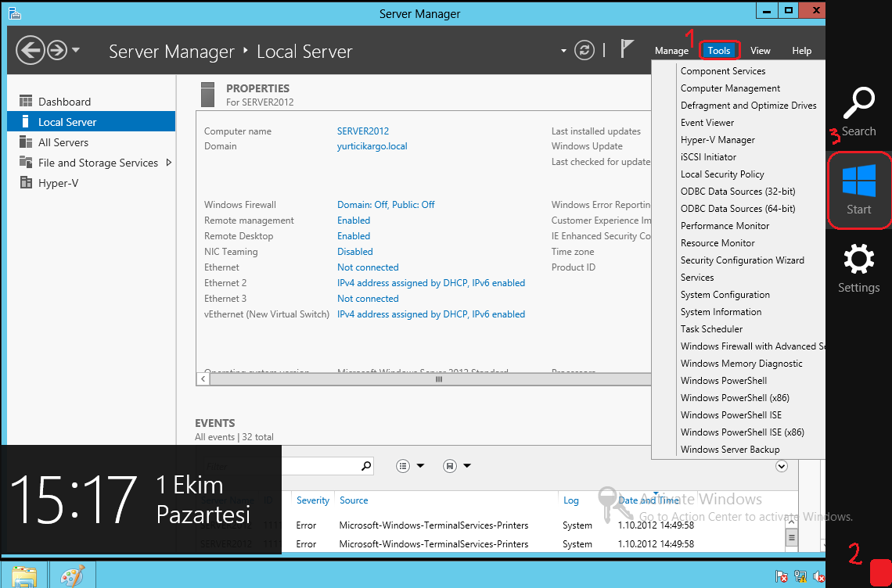The width and height of the screenshot is (892, 588).
Task: Click the filter search magnifier icon
Action: point(366,466)
